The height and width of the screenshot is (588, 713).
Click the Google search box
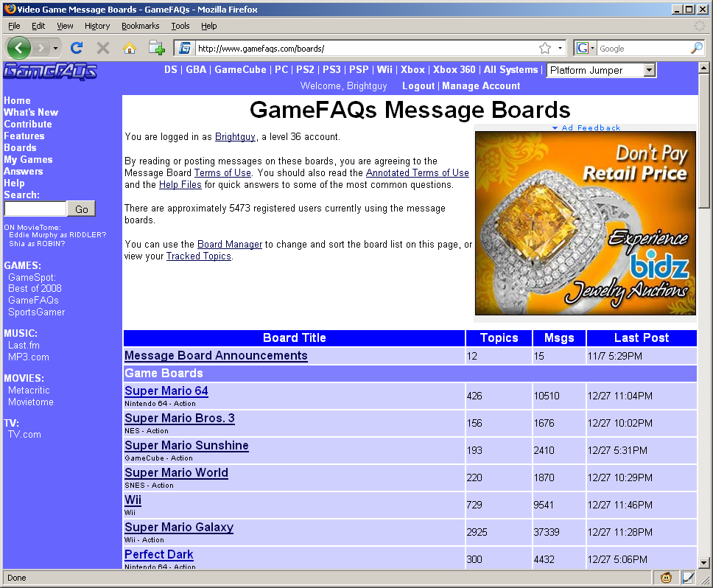pos(643,48)
